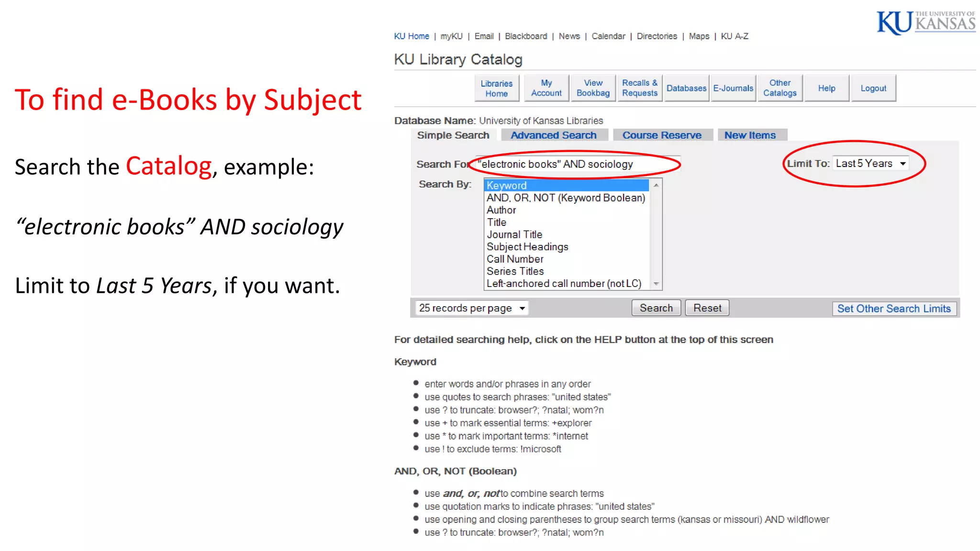Image resolution: width=980 pixels, height=551 pixels.
Task: Open Recalls & Requests
Action: (x=640, y=88)
